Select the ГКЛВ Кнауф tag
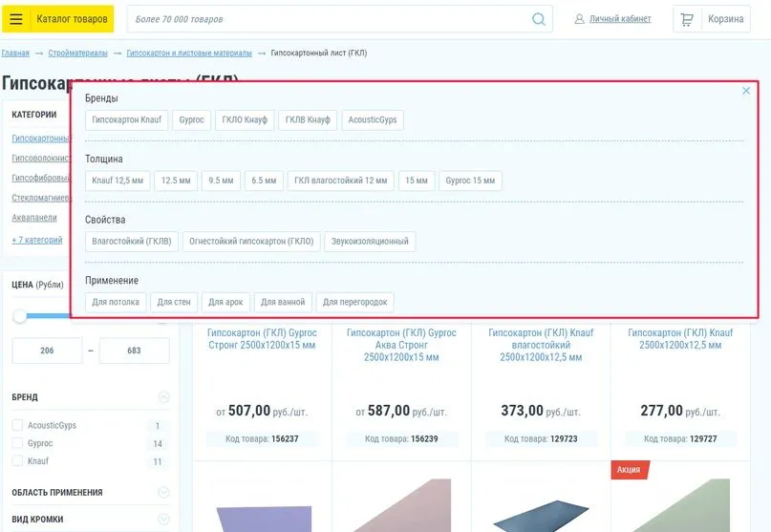This screenshot has width=771, height=532. click(308, 120)
